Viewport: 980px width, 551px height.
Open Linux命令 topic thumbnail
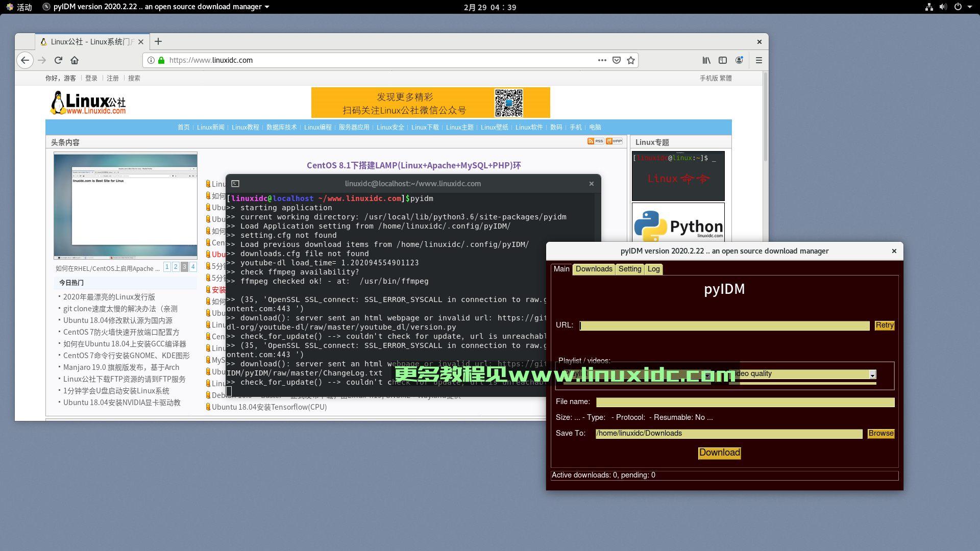[678, 176]
